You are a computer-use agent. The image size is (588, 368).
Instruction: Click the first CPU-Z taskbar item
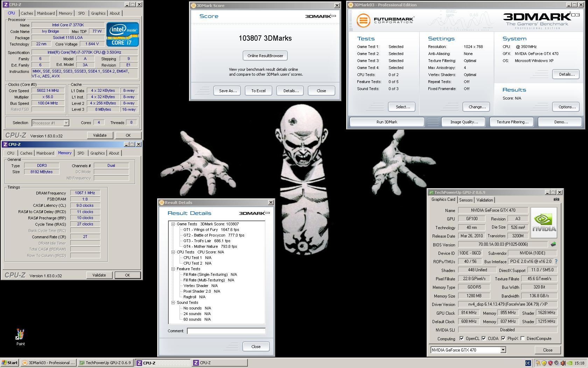162,363
